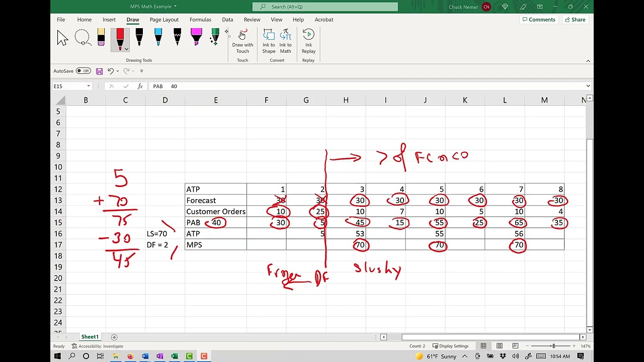Open the Acrobat tab
This screenshot has width=644, height=362.
tap(324, 20)
